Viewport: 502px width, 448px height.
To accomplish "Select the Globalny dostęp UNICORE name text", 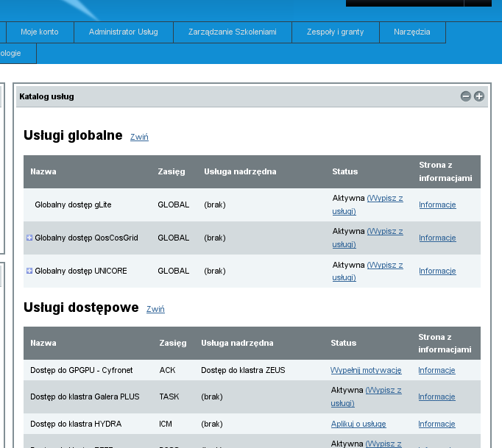I will tap(81, 271).
